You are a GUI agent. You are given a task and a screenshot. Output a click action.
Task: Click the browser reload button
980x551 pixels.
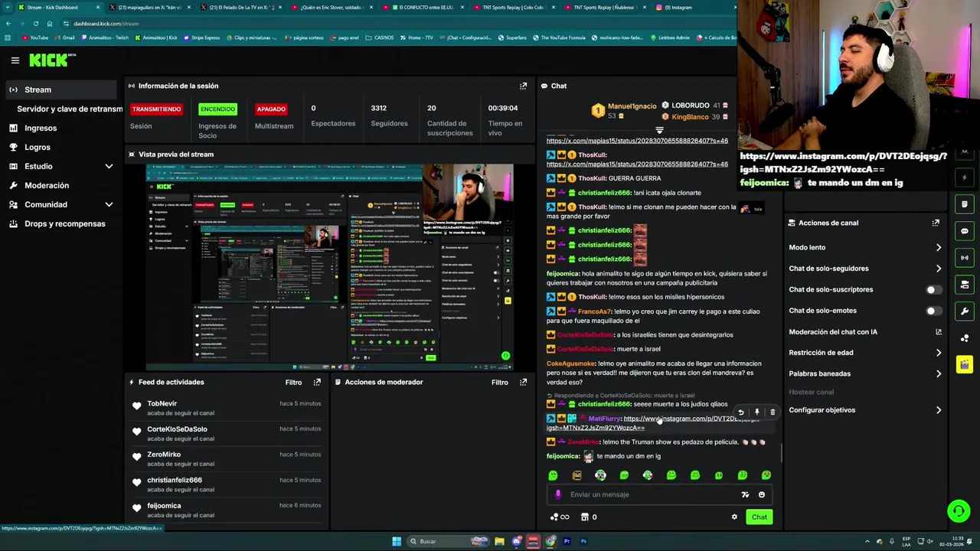pos(35,24)
